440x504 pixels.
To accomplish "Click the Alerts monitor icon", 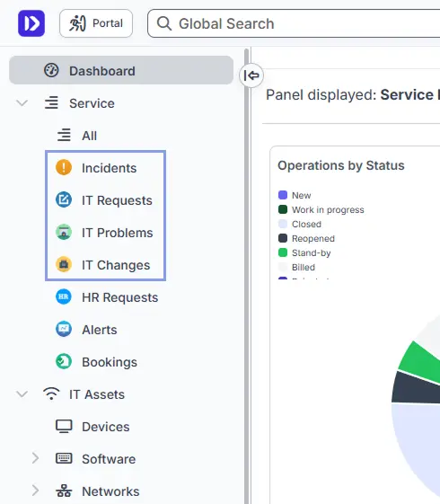I will (x=64, y=329).
